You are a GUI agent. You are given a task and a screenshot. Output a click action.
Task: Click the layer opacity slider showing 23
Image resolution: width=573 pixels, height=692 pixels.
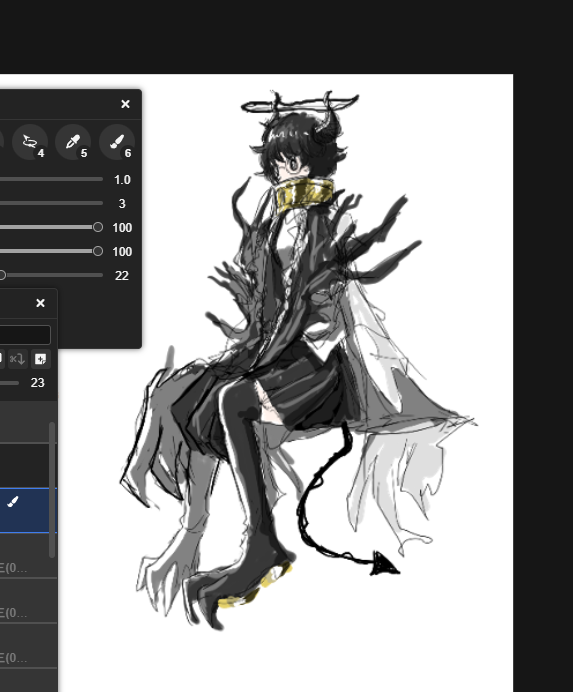pos(9,383)
